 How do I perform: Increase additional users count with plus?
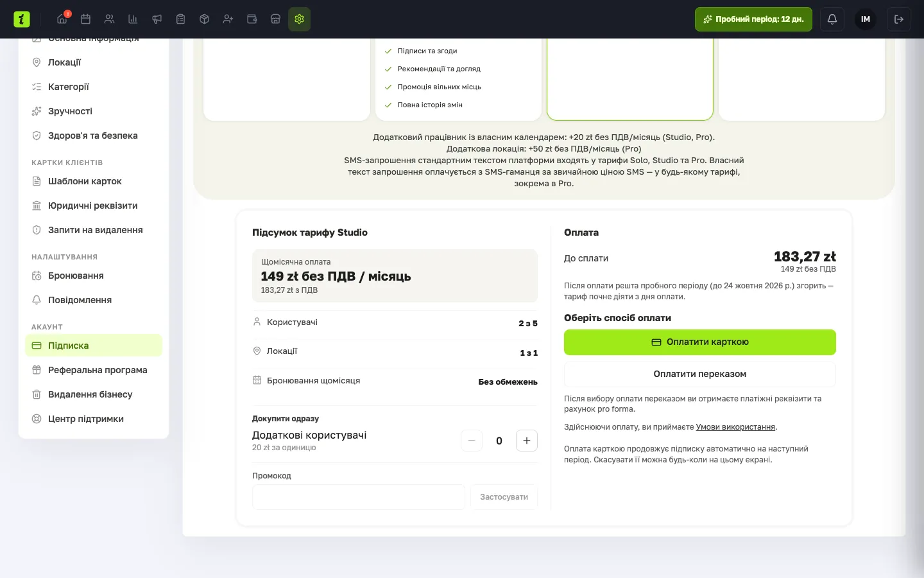tap(527, 441)
